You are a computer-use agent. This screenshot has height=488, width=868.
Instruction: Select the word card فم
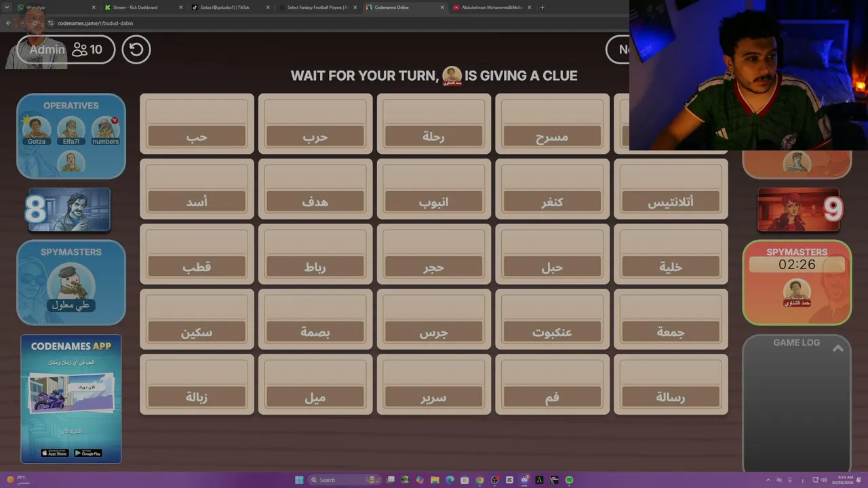(x=552, y=384)
